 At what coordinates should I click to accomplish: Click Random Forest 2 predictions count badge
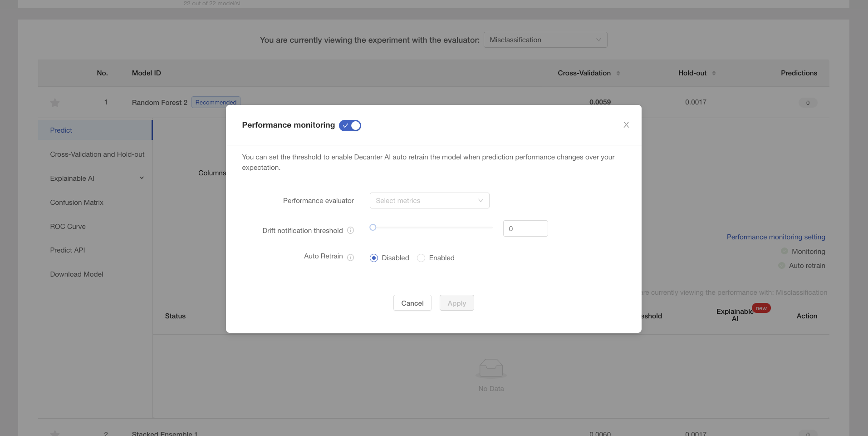pyautogui.click(x=808, y=103)
